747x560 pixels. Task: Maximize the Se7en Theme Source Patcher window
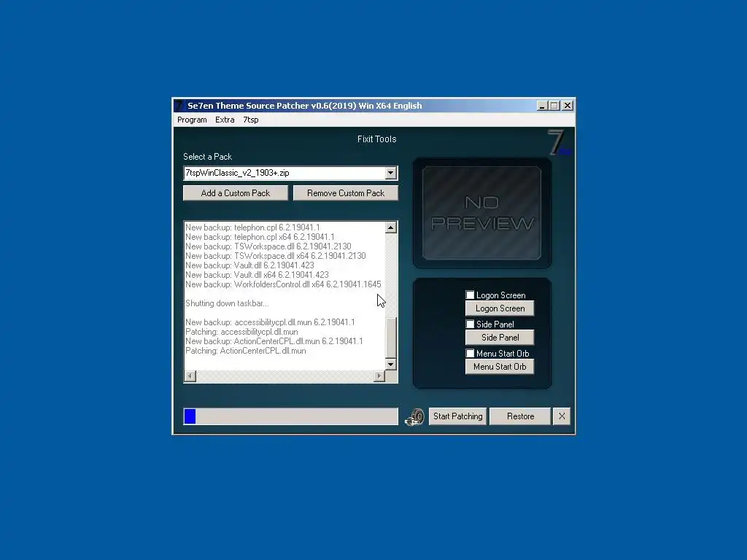point(554,106)
